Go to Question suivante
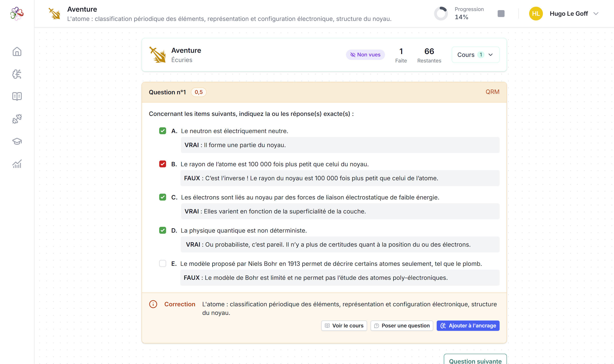The image size is (614, 364). point(475,360)
